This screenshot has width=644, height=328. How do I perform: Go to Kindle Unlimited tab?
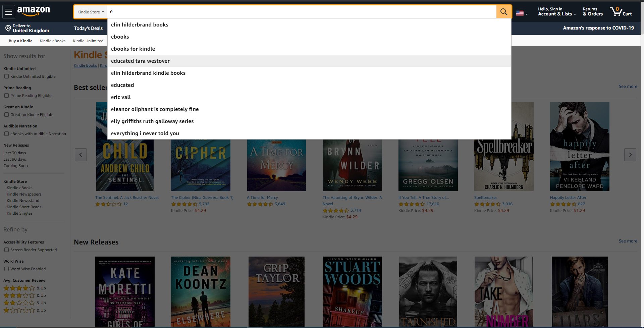tap(88, 41)
